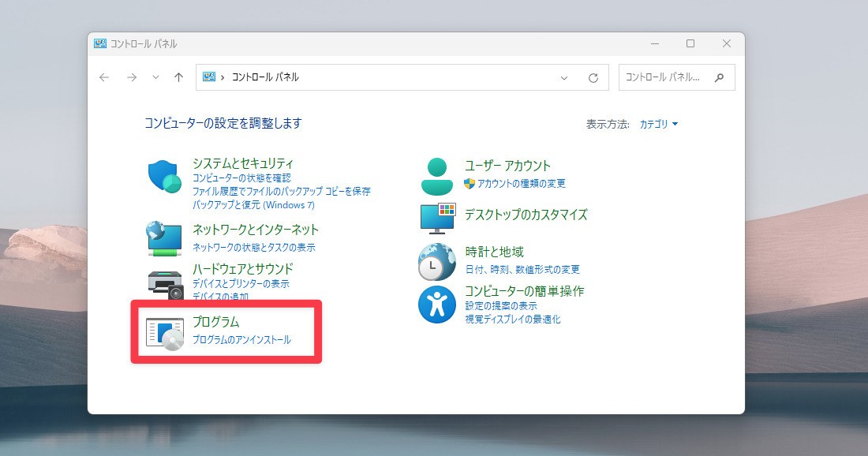Open the Network and Internet globe icon

click(165, 237)
